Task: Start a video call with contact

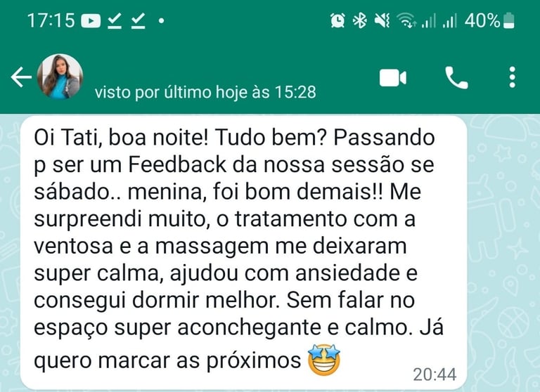Action: (x=393, y=78)
